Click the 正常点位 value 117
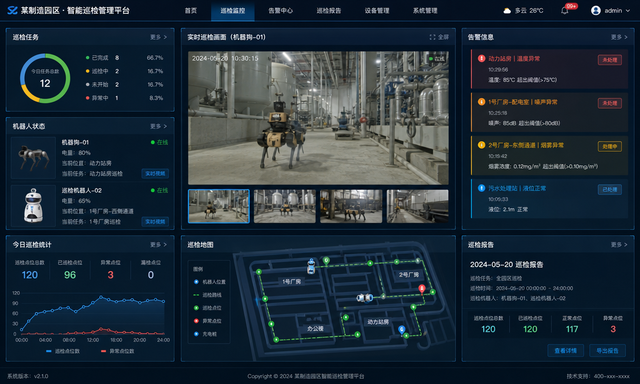Image resolution: width=640 pixels, height=384 pixels. coord(572,329)
